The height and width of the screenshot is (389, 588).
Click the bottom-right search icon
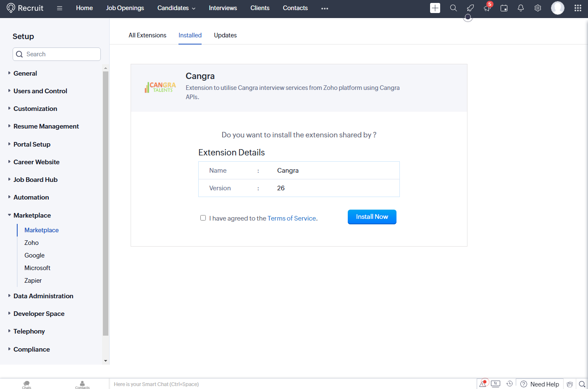(582, 384)
